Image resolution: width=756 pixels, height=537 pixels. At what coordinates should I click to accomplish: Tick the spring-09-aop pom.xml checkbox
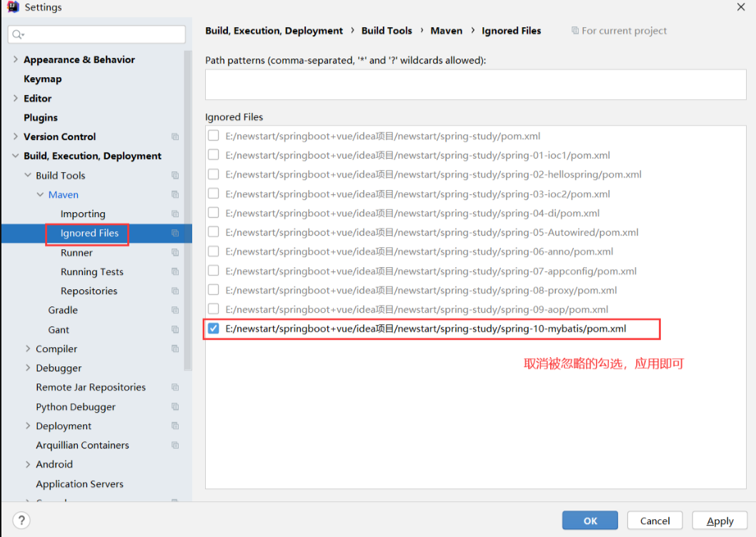click(214, 309)
